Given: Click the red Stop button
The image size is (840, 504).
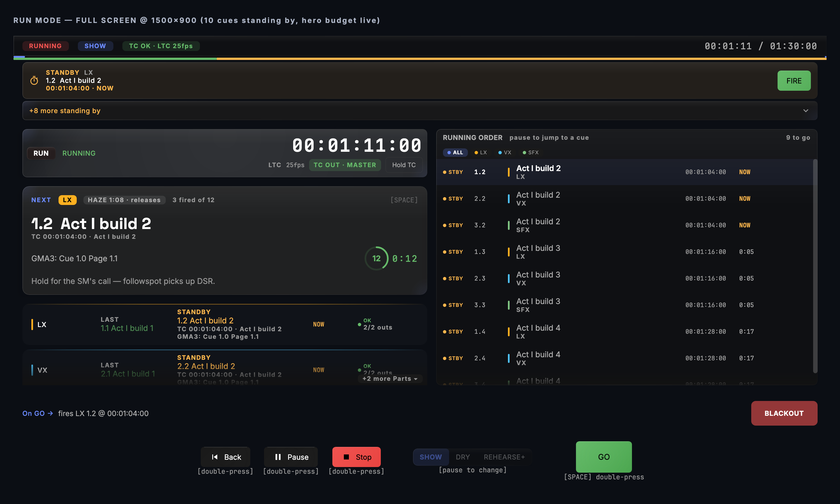Looking at the screenshot, I should [x=356, y=457].
